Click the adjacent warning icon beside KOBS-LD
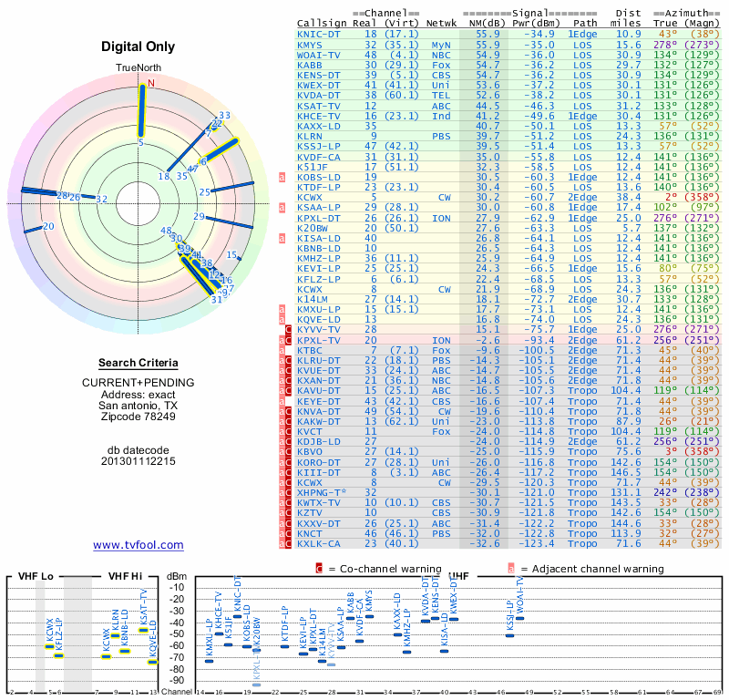 282,177
